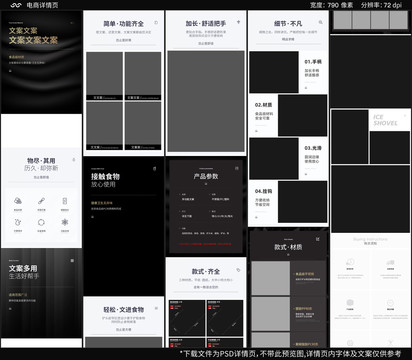Click the black image placeholder beside 01.手柄
Image resolution: width=412 pixels, height=360 pixels.
(x=274, y=72)
